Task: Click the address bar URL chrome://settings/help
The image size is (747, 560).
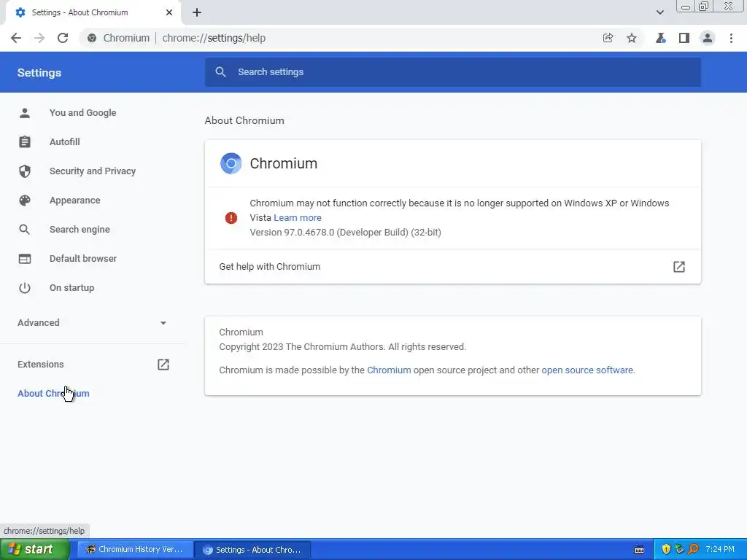Action: click(214, 38)
